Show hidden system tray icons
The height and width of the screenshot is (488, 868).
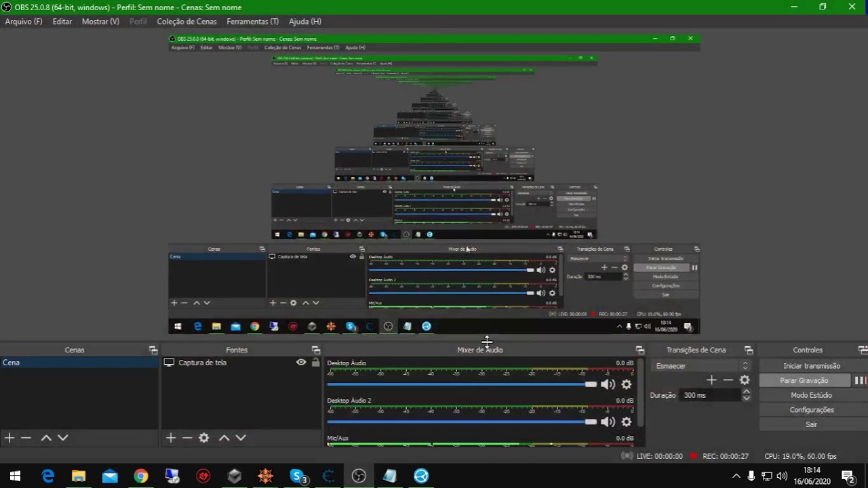(x=736, y=476)
